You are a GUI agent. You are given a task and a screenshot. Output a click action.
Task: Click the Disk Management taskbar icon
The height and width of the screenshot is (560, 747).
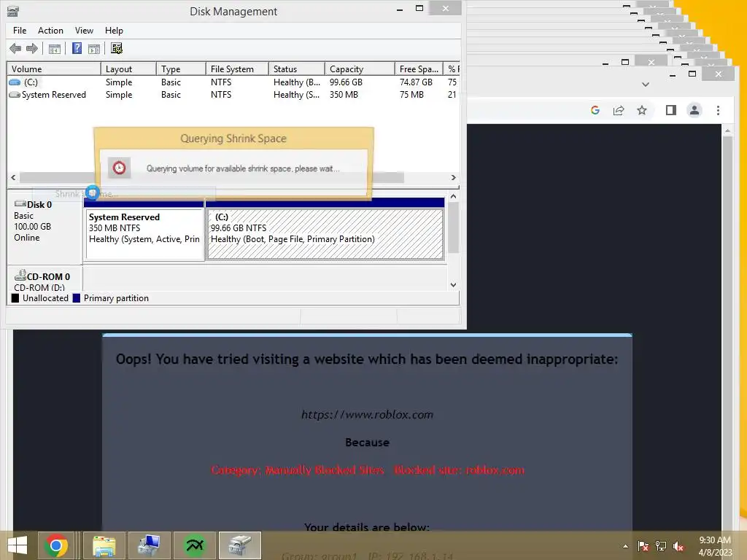[x=239, y=545]
